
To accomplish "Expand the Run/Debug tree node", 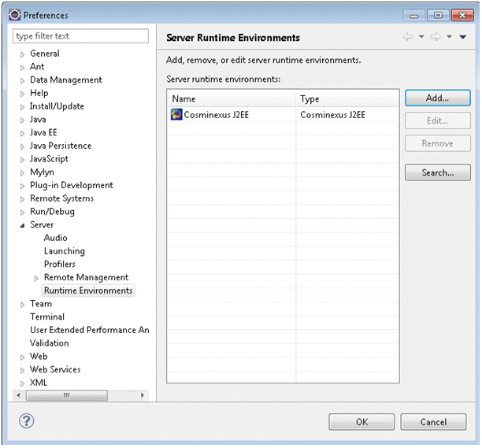I will [x=22, y=213].
